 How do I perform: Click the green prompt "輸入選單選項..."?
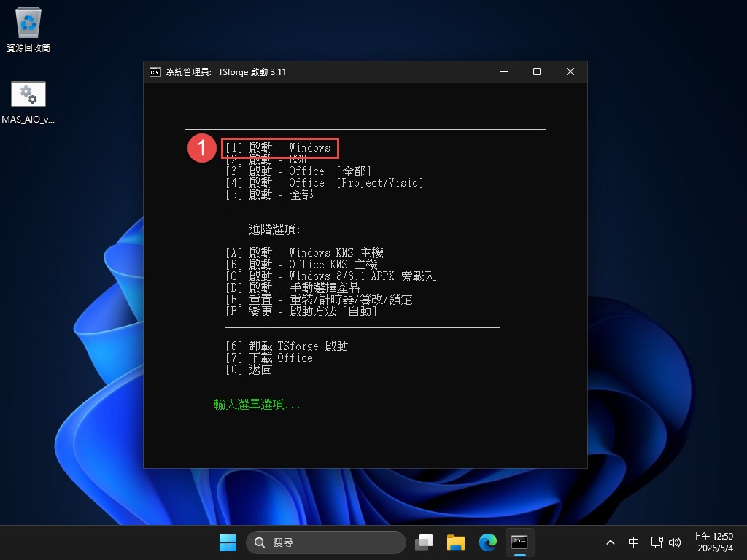tap(257, 405)
